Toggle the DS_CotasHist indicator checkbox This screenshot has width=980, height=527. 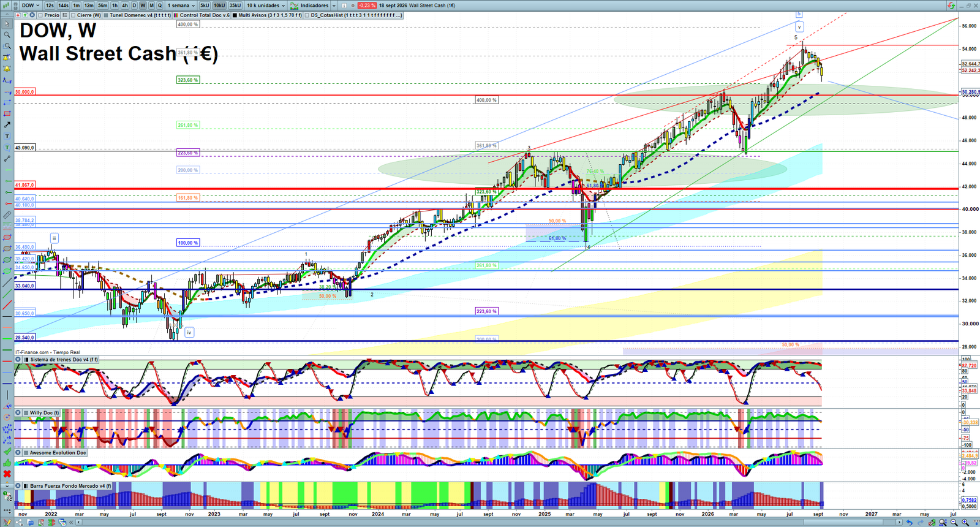tap(307, 15)
